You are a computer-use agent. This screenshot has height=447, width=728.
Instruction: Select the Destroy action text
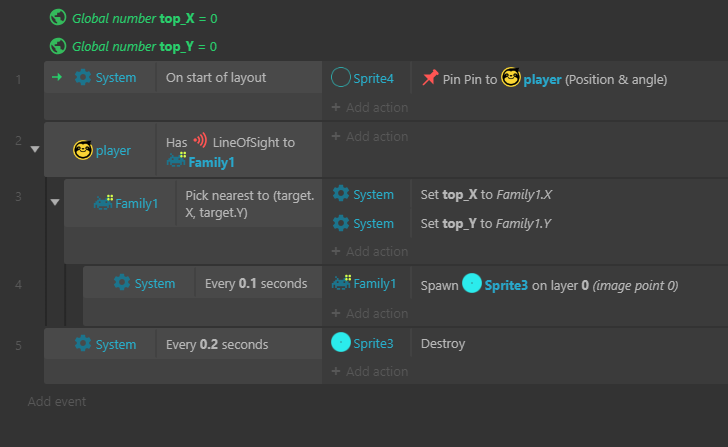tap(443, 343)
